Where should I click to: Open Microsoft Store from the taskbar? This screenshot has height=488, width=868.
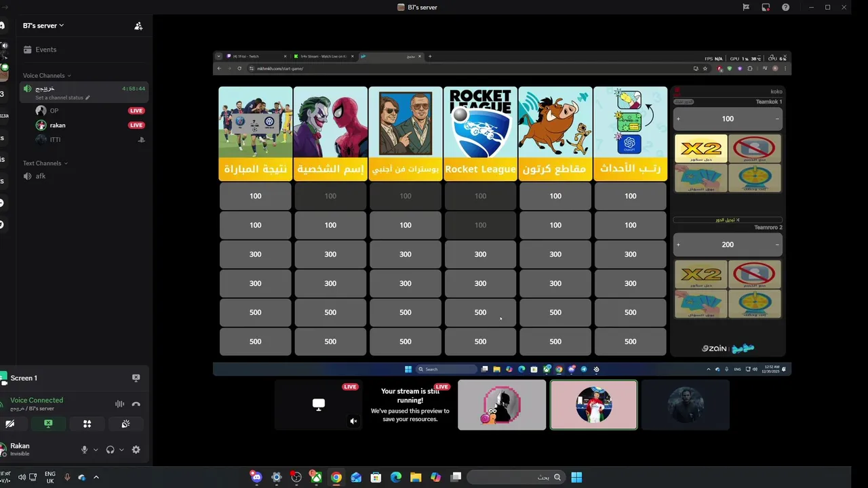tap(376, 477)
